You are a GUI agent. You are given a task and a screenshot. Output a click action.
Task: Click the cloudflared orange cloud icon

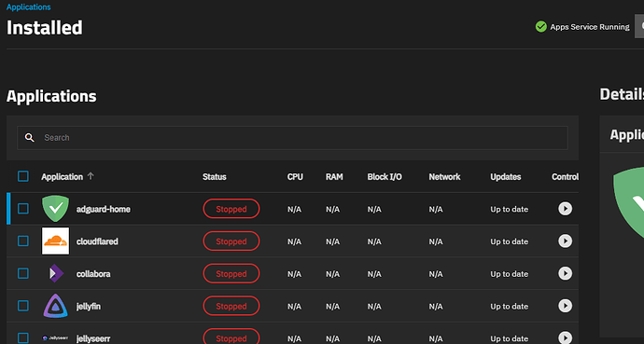[55, 241]
